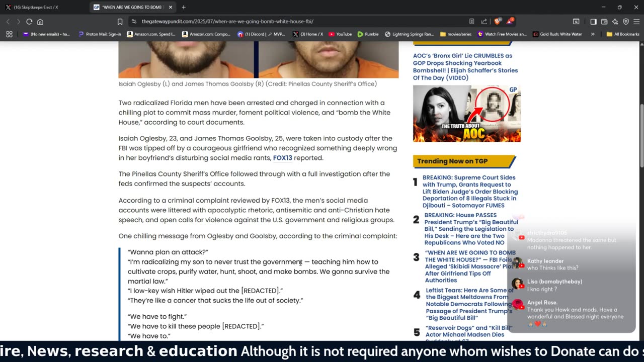Close the WHEN ARE WE GOING TO BOMB tab

click(x=171, y=7)
